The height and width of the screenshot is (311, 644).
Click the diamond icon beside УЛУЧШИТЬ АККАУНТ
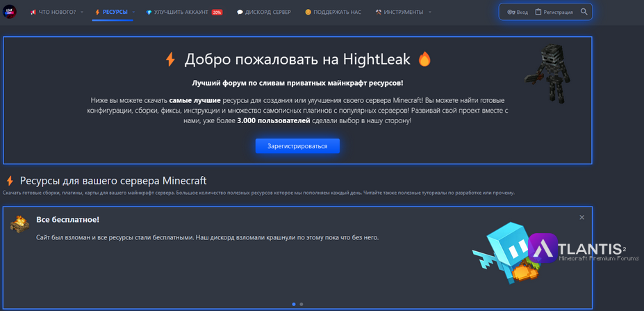tap(149, 13)
